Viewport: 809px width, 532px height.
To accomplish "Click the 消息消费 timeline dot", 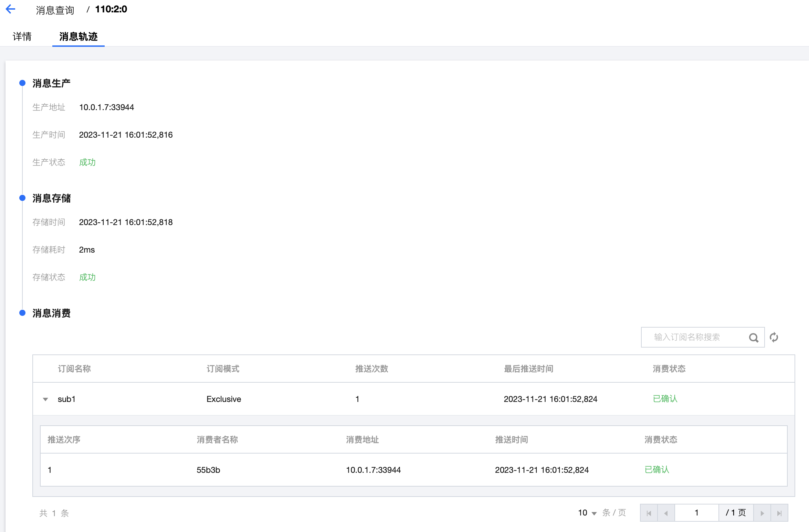I will (22, 313).
